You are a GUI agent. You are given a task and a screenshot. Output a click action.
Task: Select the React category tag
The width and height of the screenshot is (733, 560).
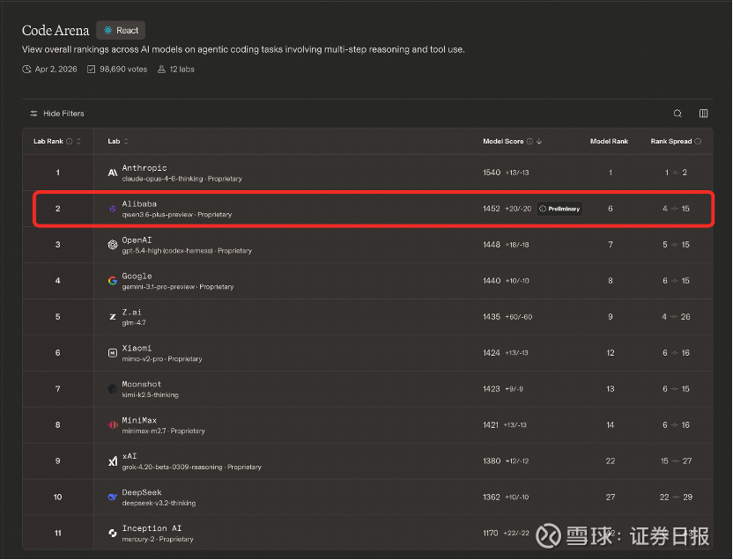(x=121, y=30)
